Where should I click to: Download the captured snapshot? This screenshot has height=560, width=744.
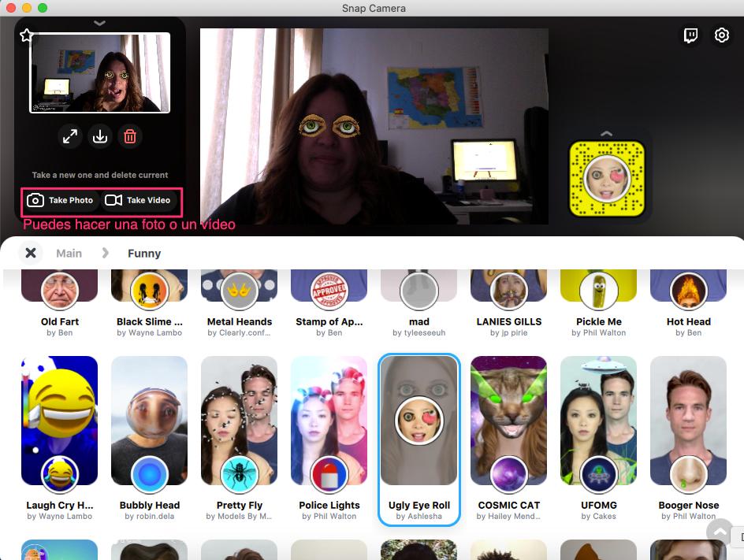pos(100,136)
